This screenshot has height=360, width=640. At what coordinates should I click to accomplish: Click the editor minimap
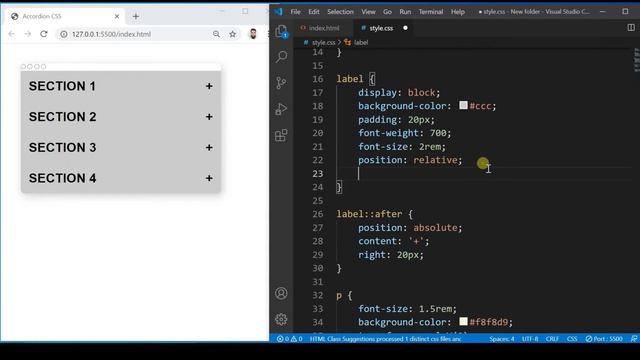[636, 60]
